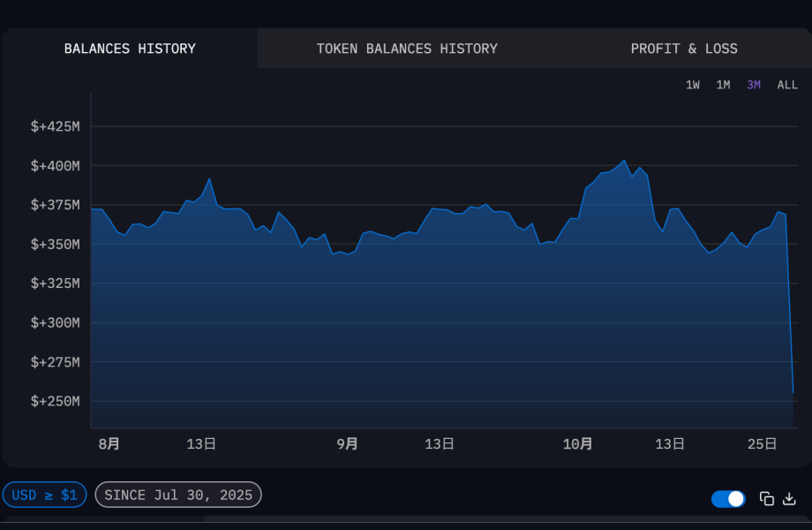Select the ALL time range

click(786, 85)
